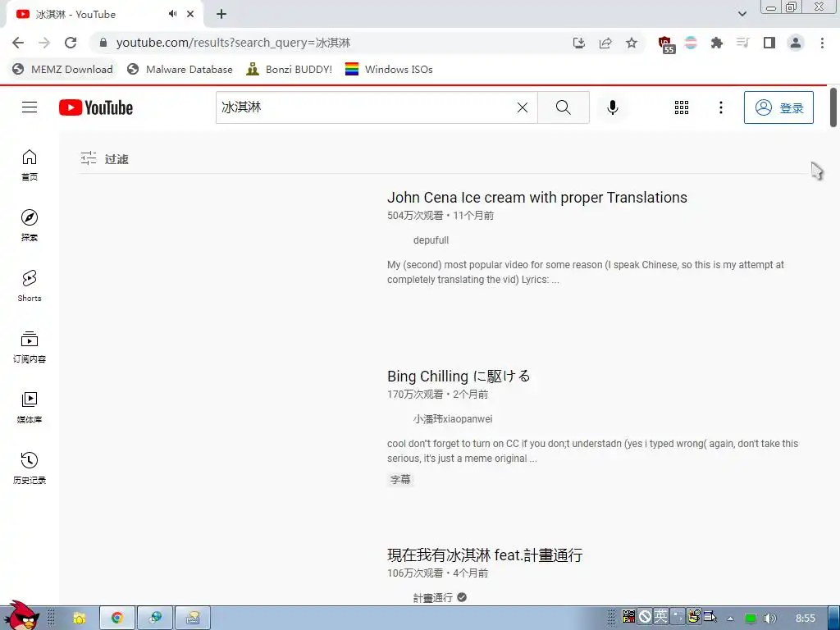Viewport: 840px width, 630px height.
Task: Open the Chrome profile avatar
Action: [796, 43]
